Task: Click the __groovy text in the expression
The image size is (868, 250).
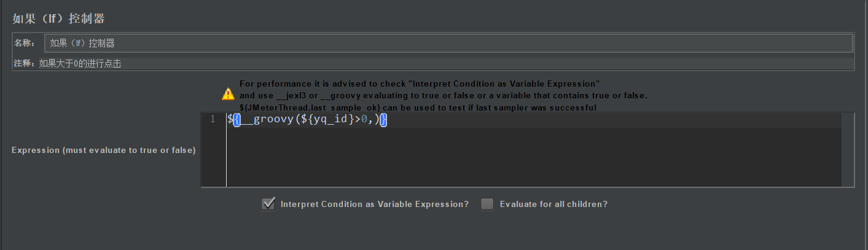Action: coord(264,120)
